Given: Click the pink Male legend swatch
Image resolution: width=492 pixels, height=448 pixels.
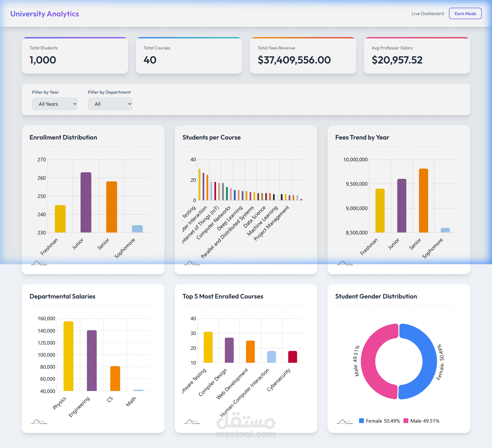Looking at the screenshot, I should [x=406, y=421].
